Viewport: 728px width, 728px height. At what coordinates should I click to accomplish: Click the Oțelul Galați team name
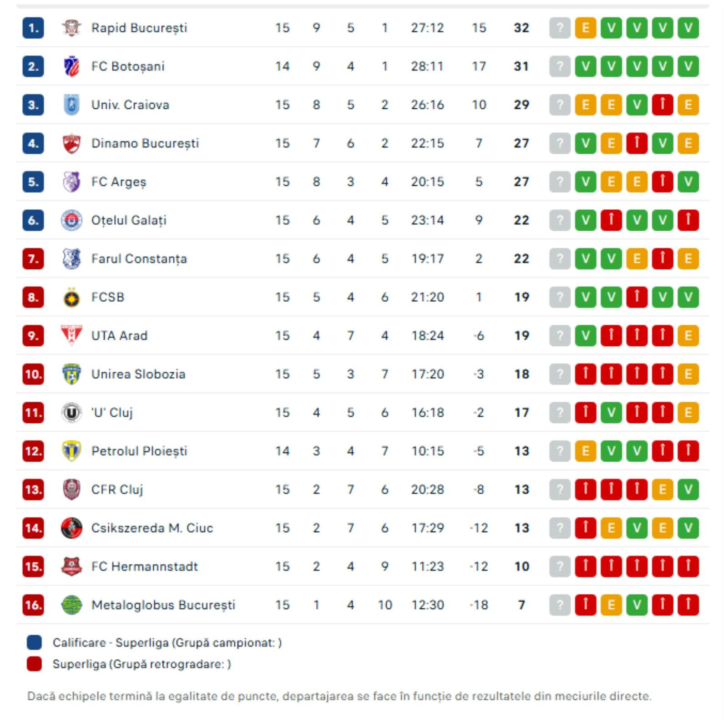[129, 221]
